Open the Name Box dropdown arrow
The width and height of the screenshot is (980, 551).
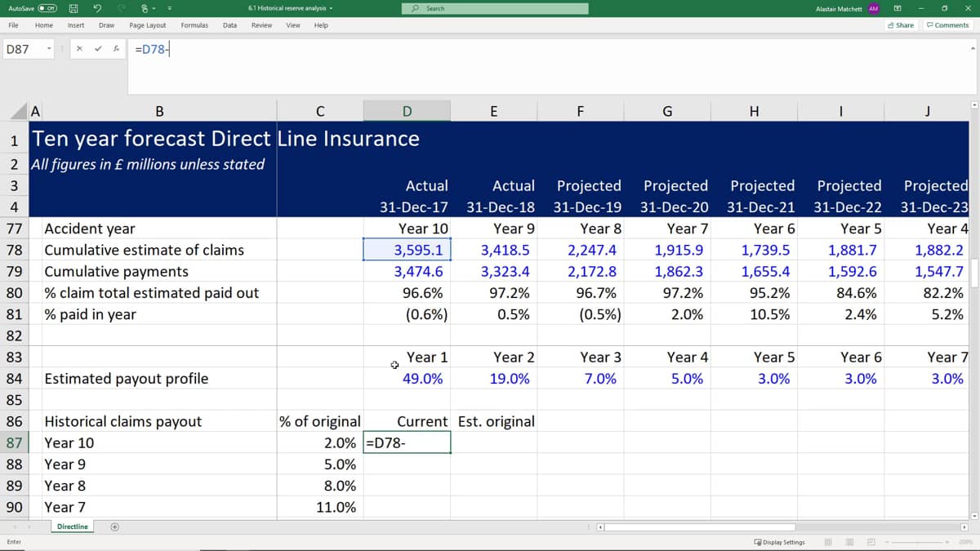tap(50, 49)
